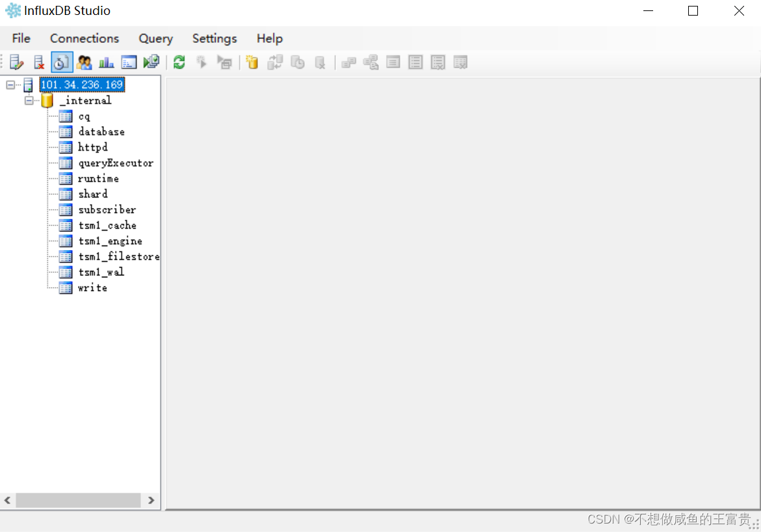Maximize the InfluxDB Studio window
Screen dimensions: 761x532
point(693,10)
